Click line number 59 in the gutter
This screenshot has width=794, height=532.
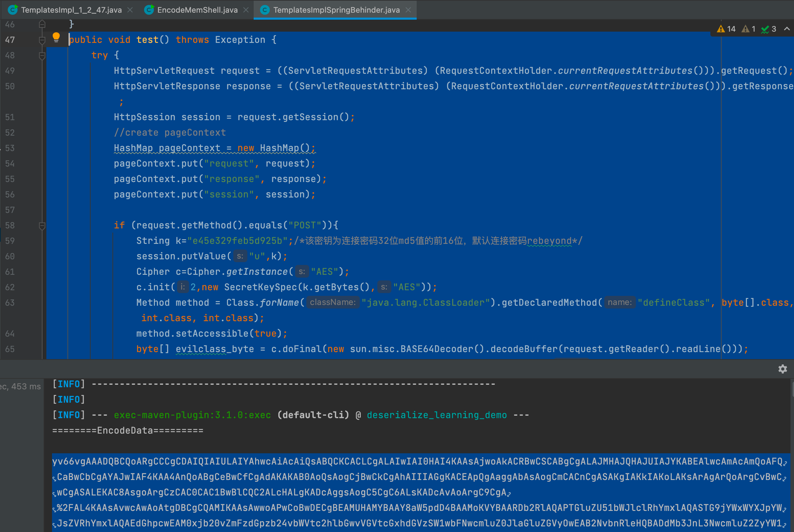[10, 241]
